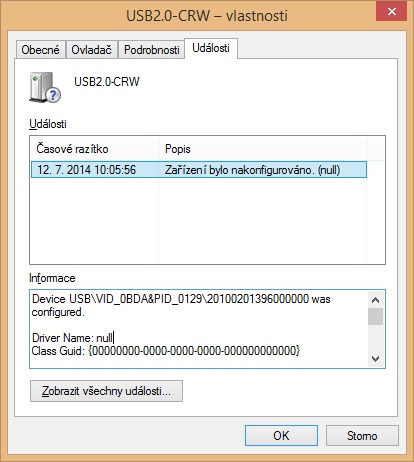This screenshot has width=414, height=462.
Task: Click the USB2.0-CRW device icon
Action: coord(45,88)
